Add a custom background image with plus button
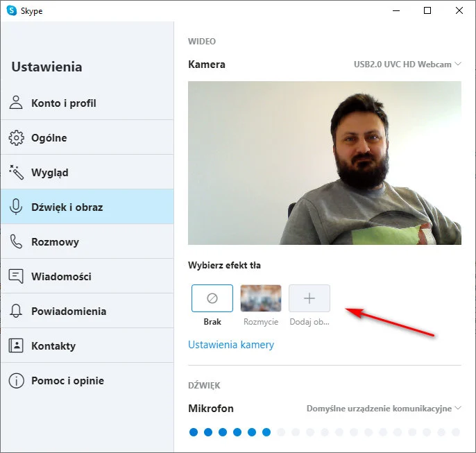The width and height of the screenshot is (476, 453). coord(309,298)
